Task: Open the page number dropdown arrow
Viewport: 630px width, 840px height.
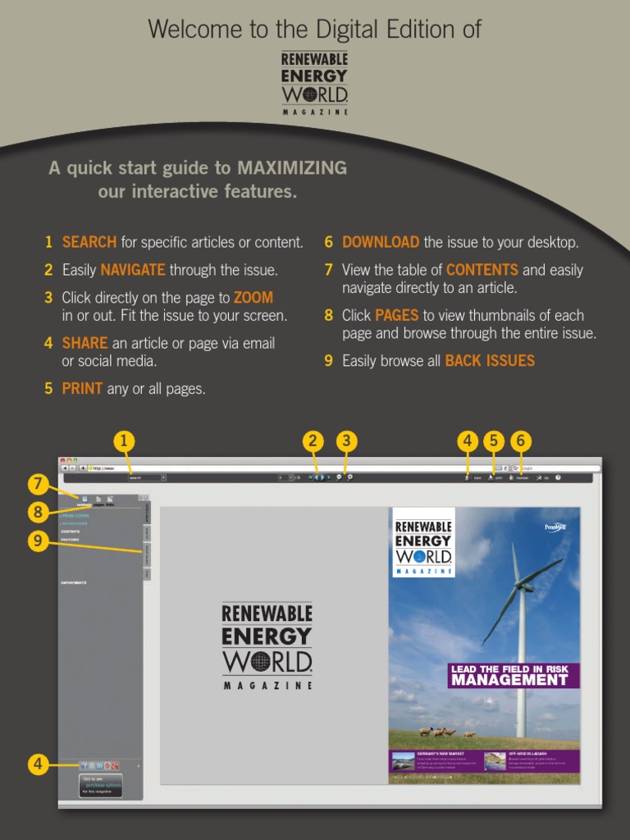Action: click(x=291, y=477)
